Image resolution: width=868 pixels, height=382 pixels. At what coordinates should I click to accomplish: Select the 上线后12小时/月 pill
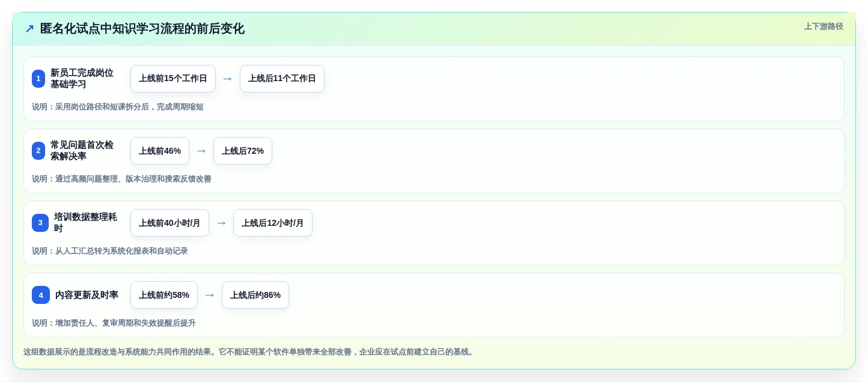click(x=273, y=223)
